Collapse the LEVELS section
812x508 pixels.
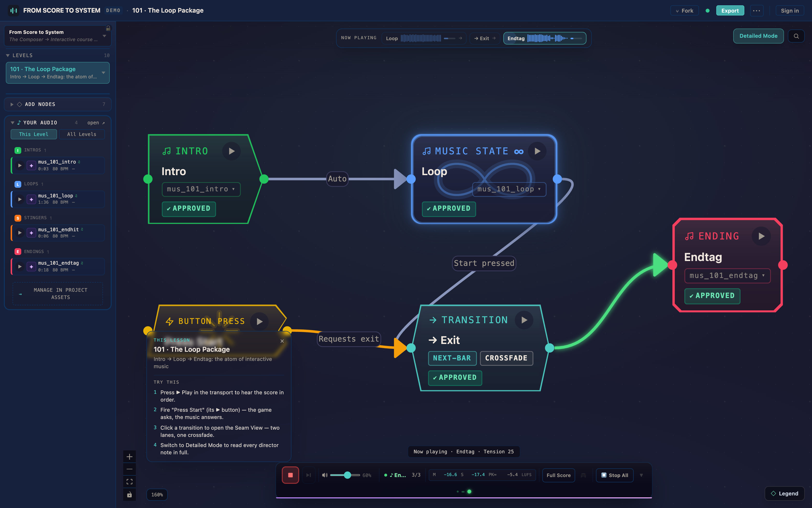pyautogui.click(x=8, y=55)
